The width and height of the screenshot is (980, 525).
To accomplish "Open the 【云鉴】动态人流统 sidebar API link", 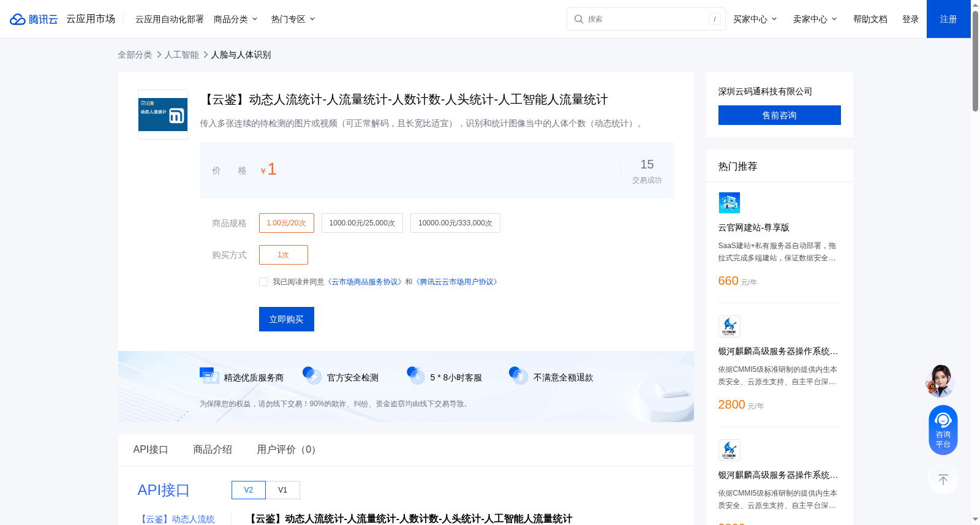I will tap(176, 519).
